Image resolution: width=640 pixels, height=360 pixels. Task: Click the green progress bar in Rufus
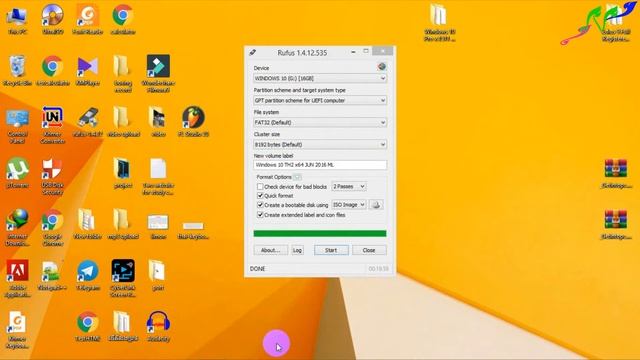[320, 233]
